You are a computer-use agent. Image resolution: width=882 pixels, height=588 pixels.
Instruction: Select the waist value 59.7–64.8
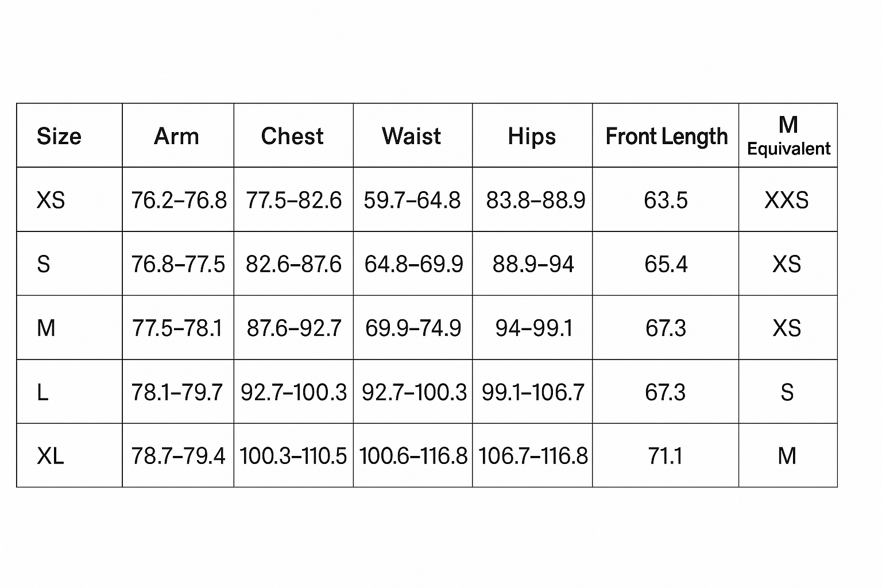412,200
